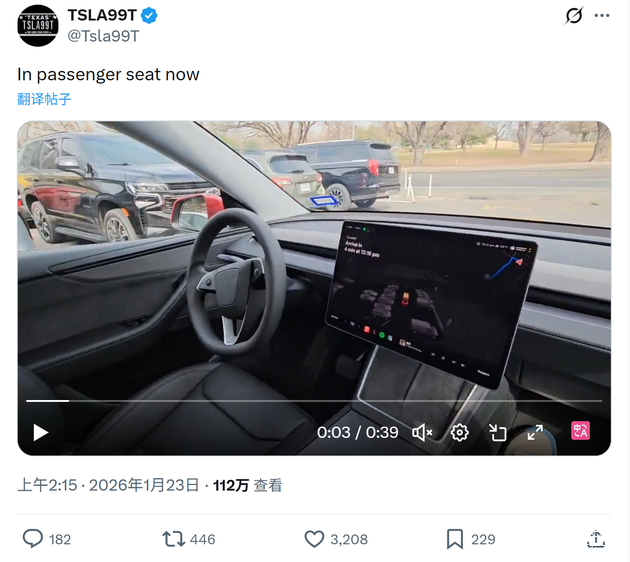Click the 翻译帖子 translate post link
This screenshot has height=562, width=630.
[x=44, y=99]
